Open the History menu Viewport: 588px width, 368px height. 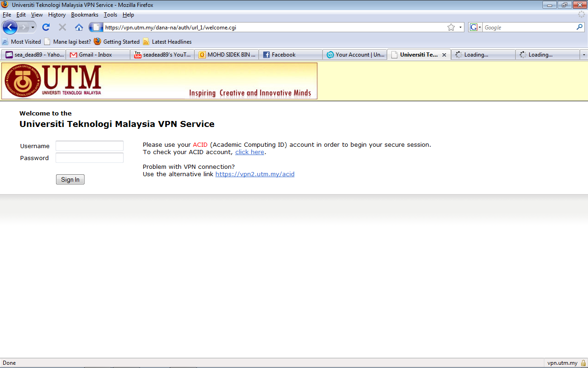pos(57,15)
